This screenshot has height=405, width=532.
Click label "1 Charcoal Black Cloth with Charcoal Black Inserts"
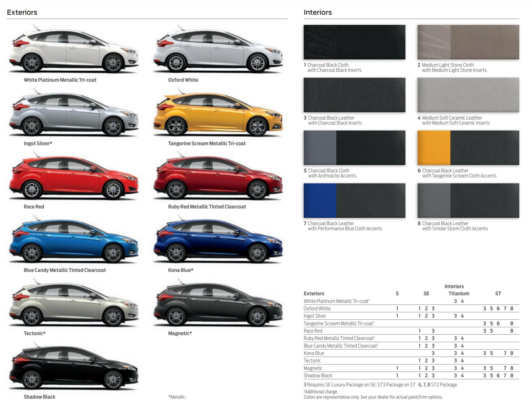point(333,67)
